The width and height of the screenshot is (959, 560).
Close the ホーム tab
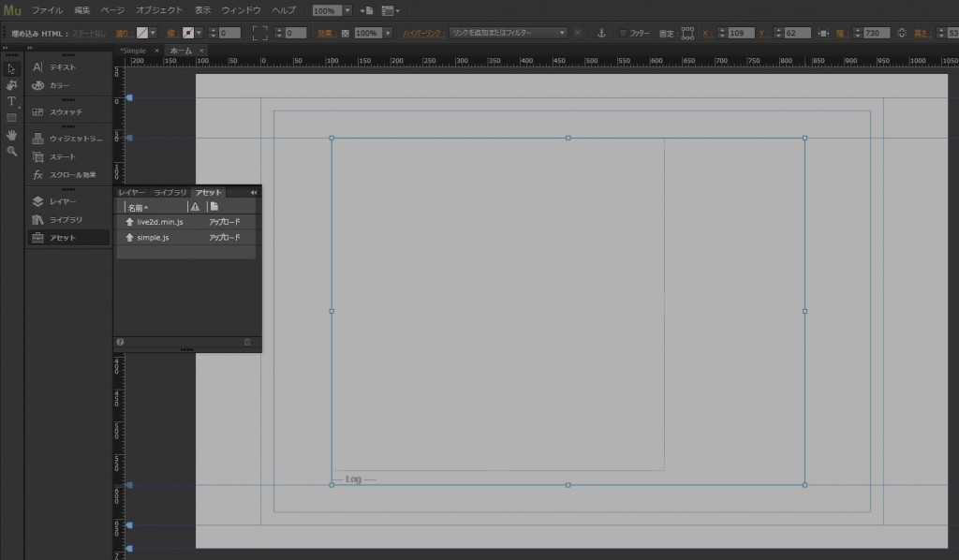tap(201, 51)
